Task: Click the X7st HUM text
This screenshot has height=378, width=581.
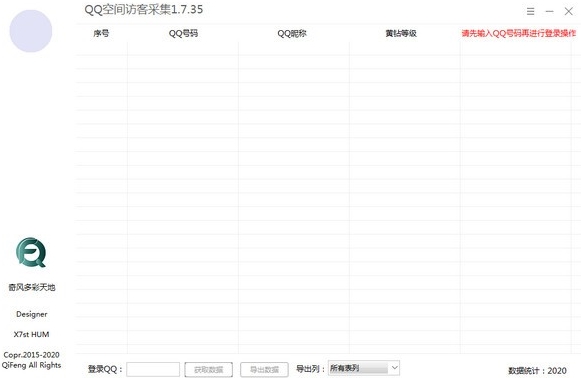Action: coord(31,334)
